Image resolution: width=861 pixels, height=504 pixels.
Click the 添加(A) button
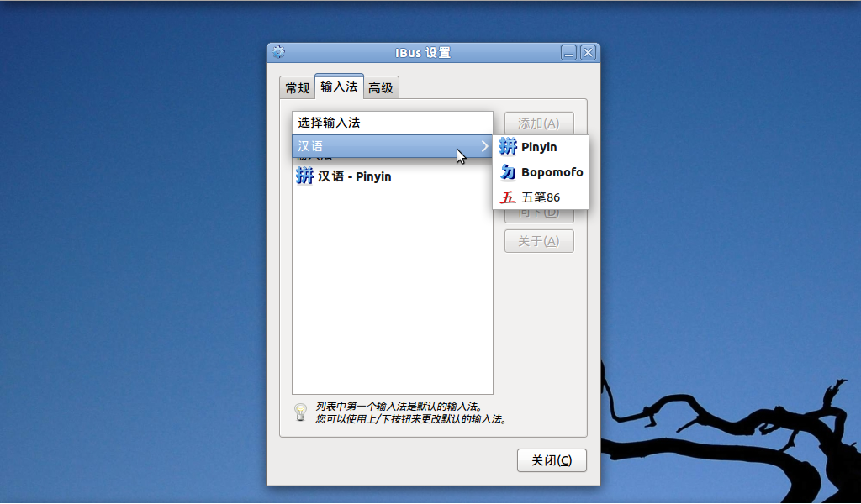point(539,123)
